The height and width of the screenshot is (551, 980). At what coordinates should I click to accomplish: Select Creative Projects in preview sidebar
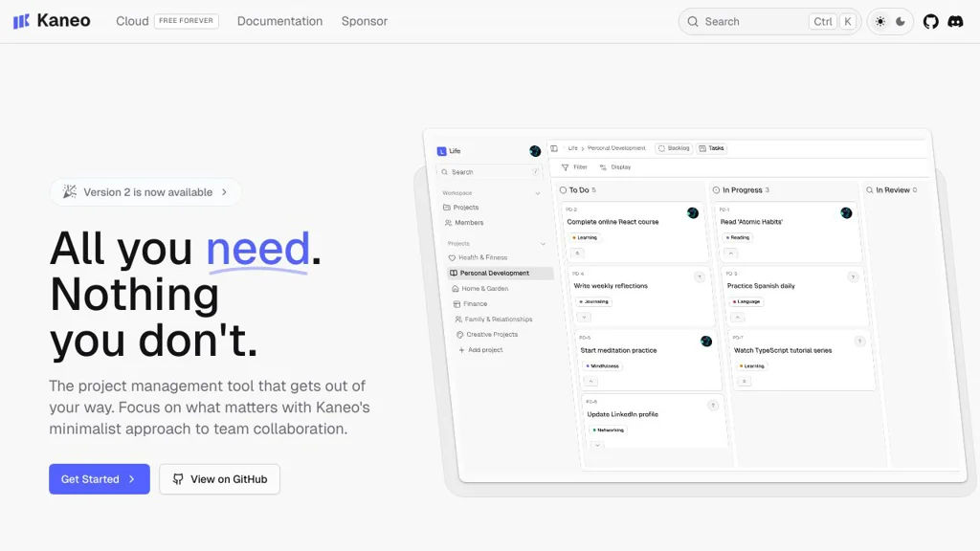[487, 334]
